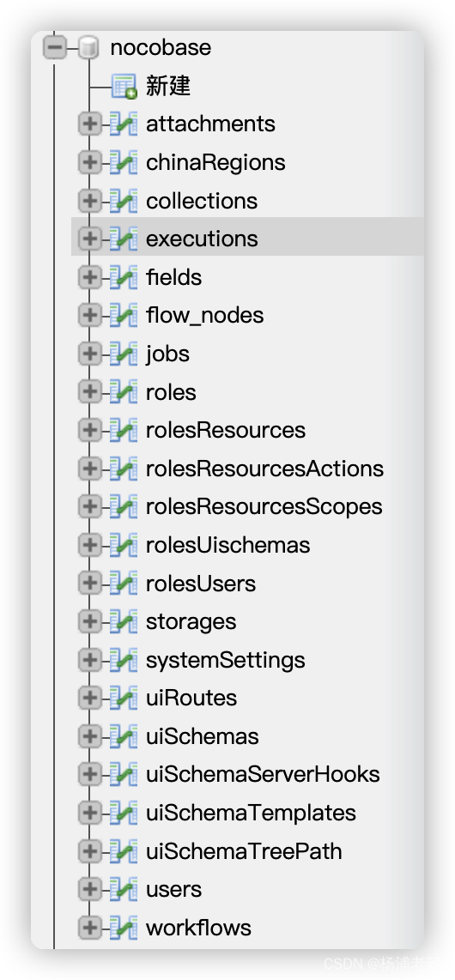Image resolution: width=455 pixels, height=980 pixels.
Task: Open the 新建 link
Action: (167, 86)
